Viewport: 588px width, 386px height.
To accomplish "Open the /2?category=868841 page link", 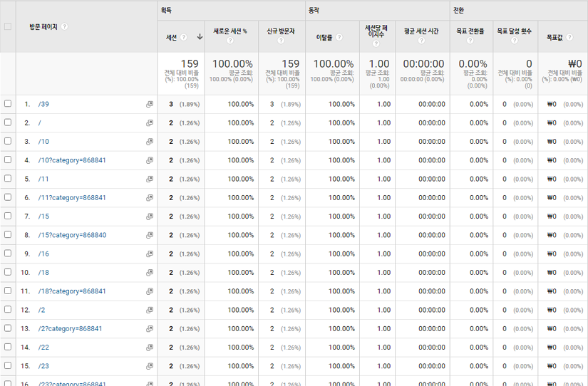I will (70, 329).
